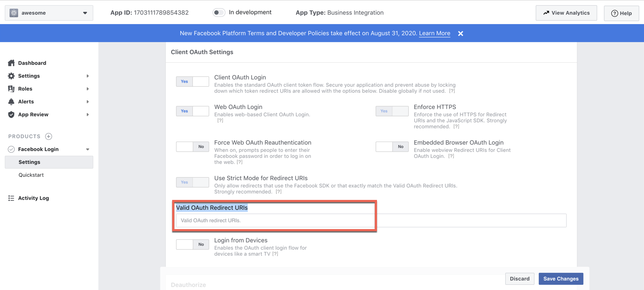Toggle Web OAuth Login switch
This screenshot has height=290, width=644.
[192, 111]
